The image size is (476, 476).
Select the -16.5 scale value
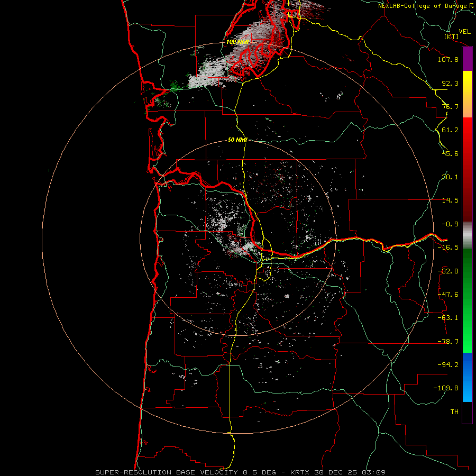pyautogui.click(x=448, y=248)
